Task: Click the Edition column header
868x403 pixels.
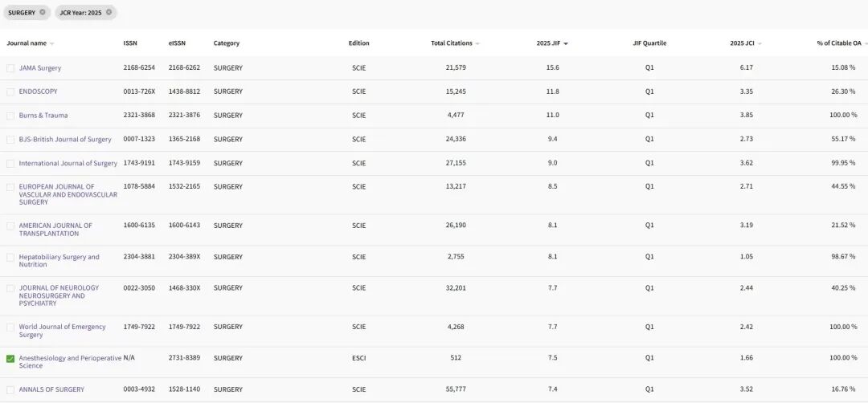Action: coord(358,43)
